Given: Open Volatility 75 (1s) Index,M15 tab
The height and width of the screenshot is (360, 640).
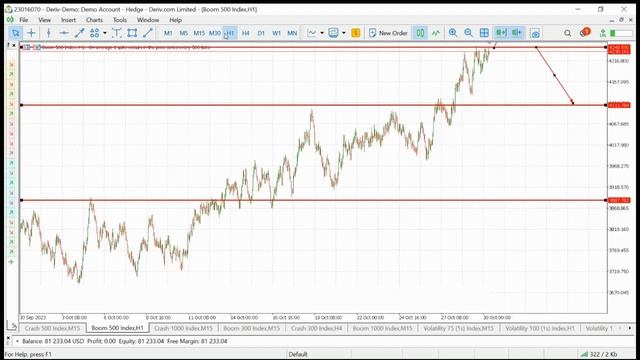Looking at the screenshot, I should [458, 328].
